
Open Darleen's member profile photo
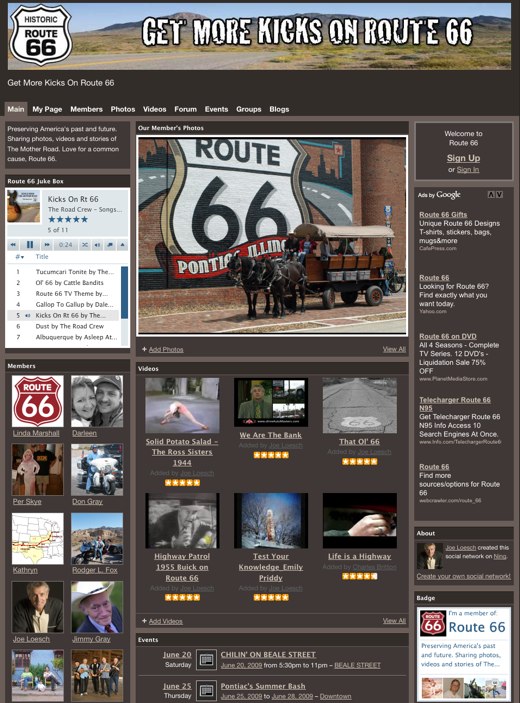97,401
